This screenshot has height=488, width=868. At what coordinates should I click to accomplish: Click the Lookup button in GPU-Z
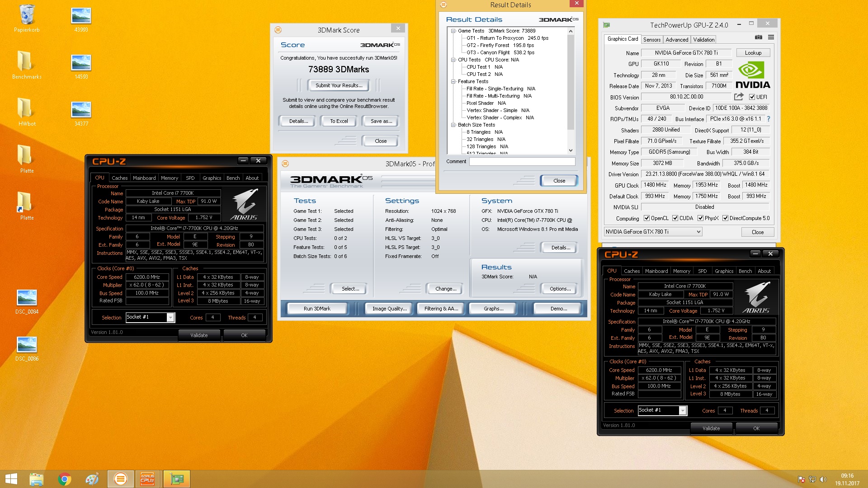(x=753, y=53)
